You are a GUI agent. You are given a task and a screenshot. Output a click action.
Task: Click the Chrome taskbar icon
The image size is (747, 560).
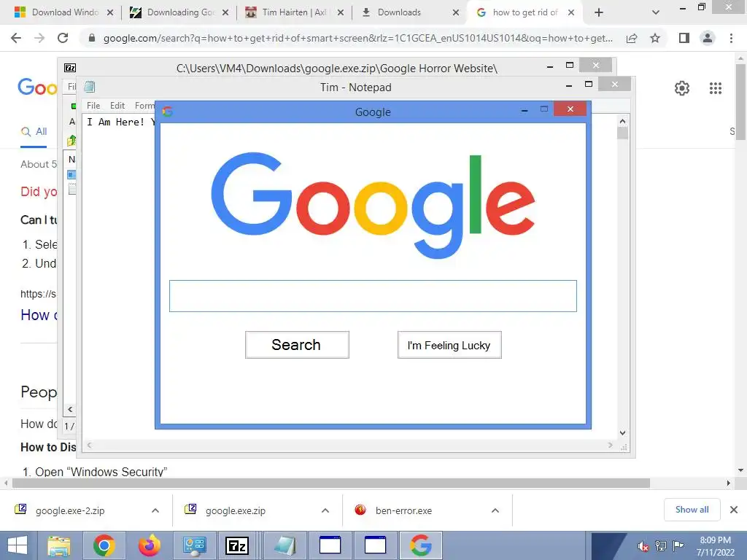point(104,545)
